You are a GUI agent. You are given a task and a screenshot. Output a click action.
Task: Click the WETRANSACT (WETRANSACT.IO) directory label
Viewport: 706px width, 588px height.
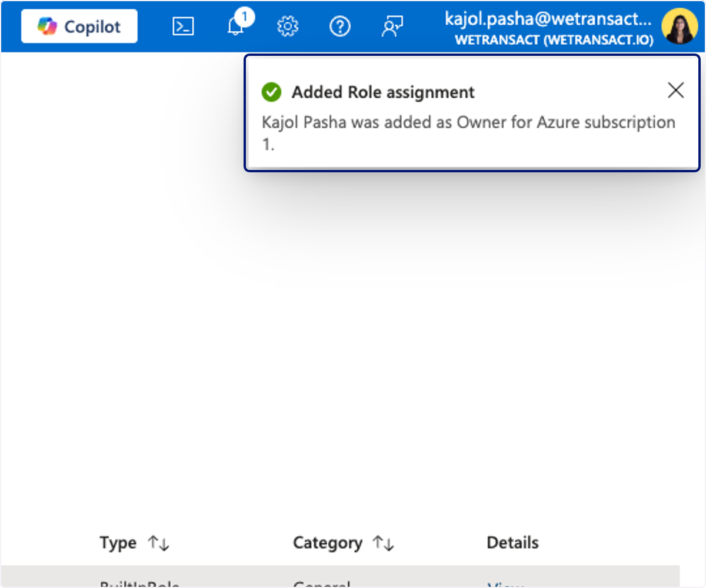[x=554, y=40]
